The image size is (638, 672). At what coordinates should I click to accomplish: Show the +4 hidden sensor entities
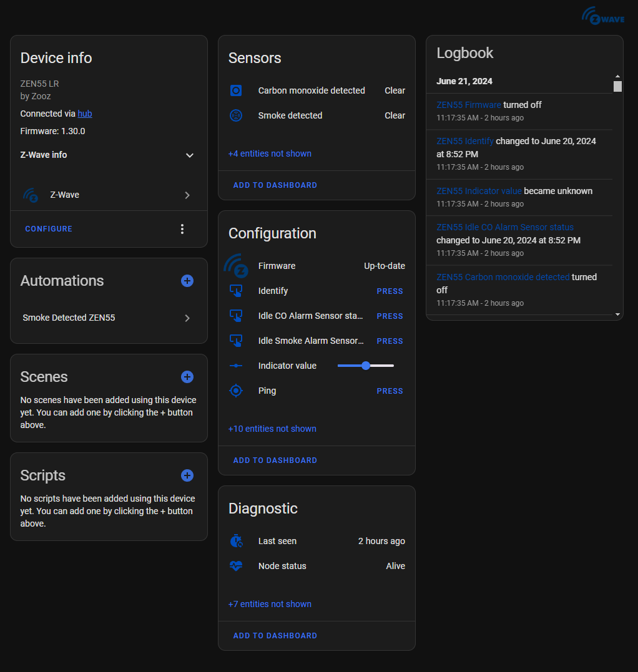coord(270,153)
